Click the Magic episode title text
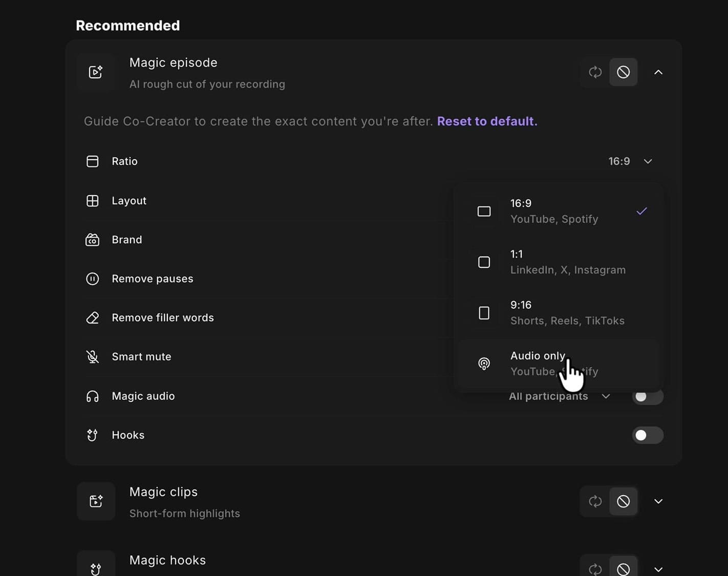728x576 pixels. 173,62
